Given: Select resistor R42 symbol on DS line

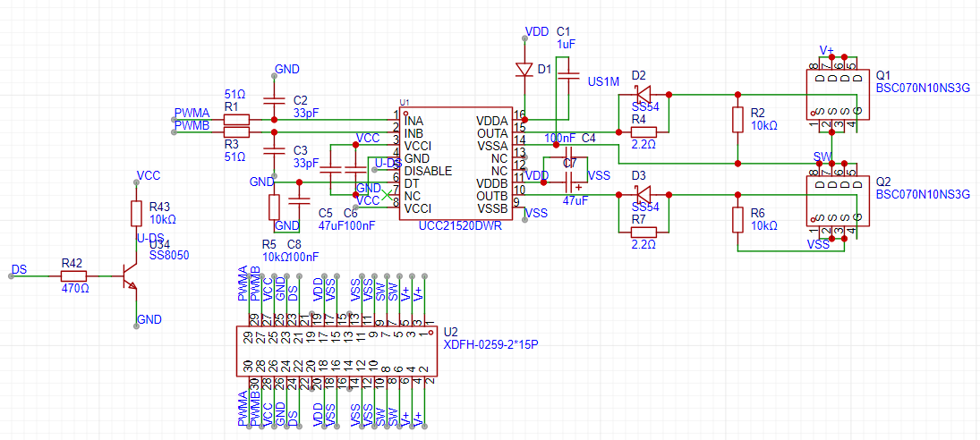Looking at the screenshot, I should coord(74,275).
